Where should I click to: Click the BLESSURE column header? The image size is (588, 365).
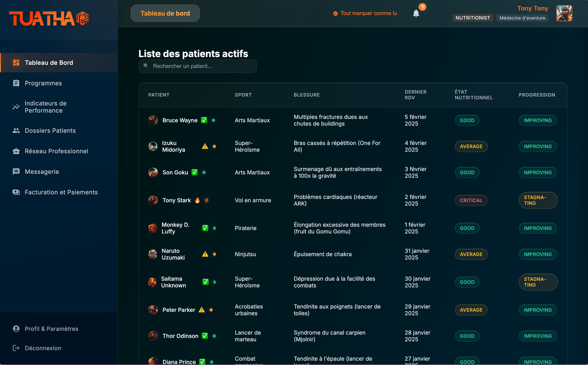(307, 95)
